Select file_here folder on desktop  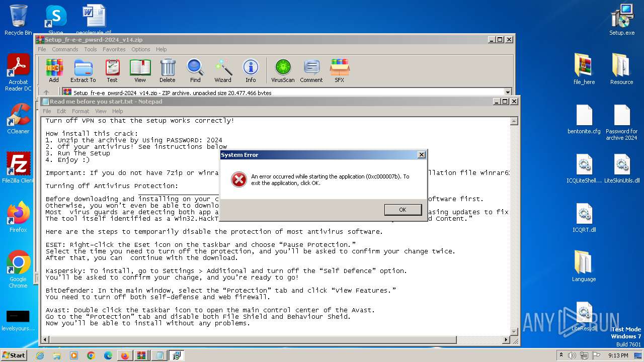584,69
